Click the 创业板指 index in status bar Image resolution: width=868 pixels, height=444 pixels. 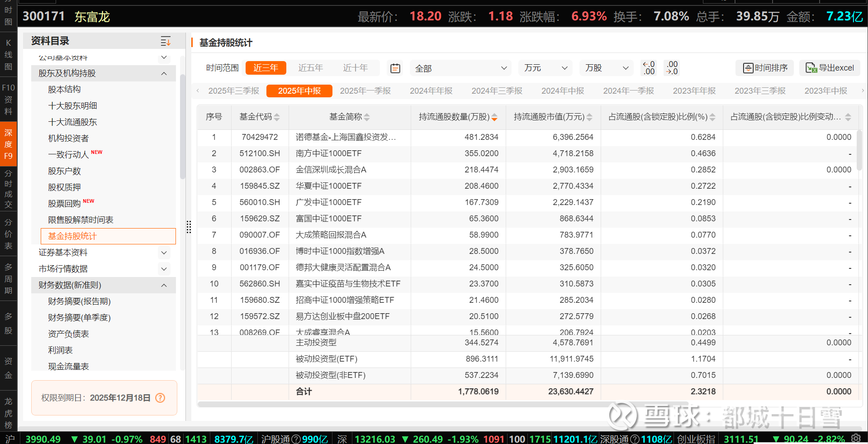click(x=696, y=439)
